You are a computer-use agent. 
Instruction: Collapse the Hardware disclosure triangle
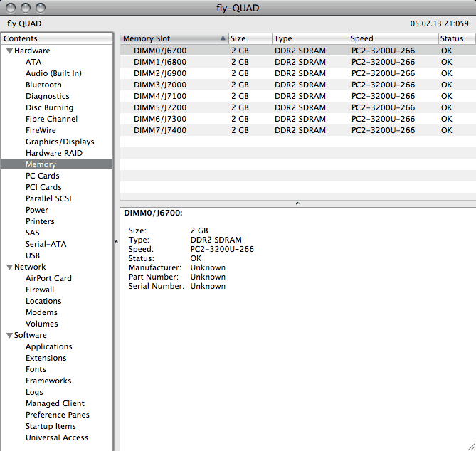point(9,51)
